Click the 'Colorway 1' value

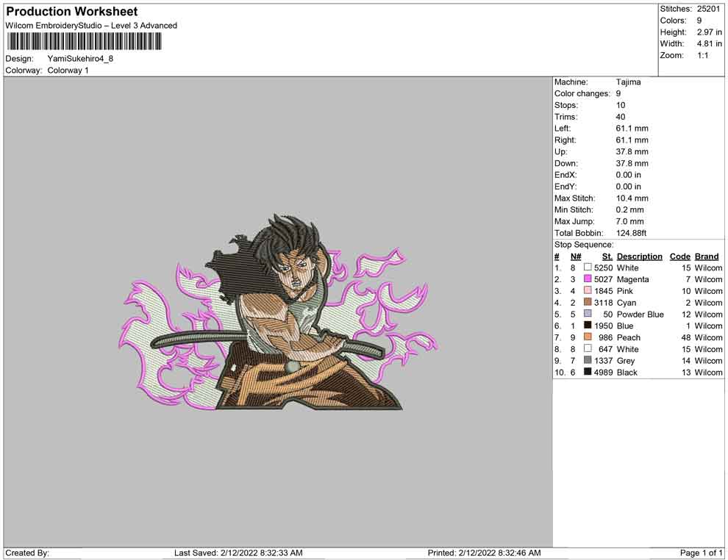(68, 71)
